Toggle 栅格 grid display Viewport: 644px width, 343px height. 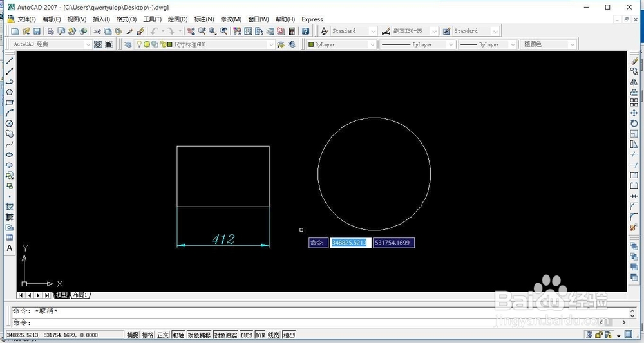pos(148,335)
